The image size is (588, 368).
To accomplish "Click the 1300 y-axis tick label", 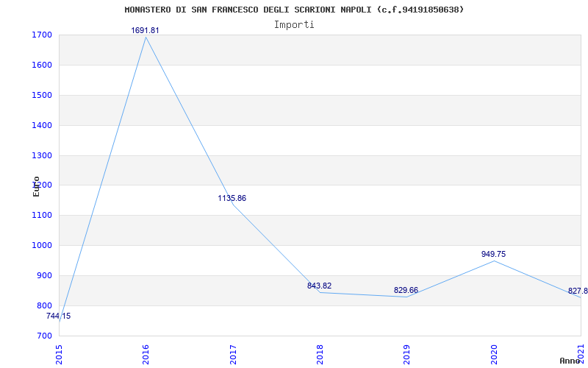I will click(42, 155).
